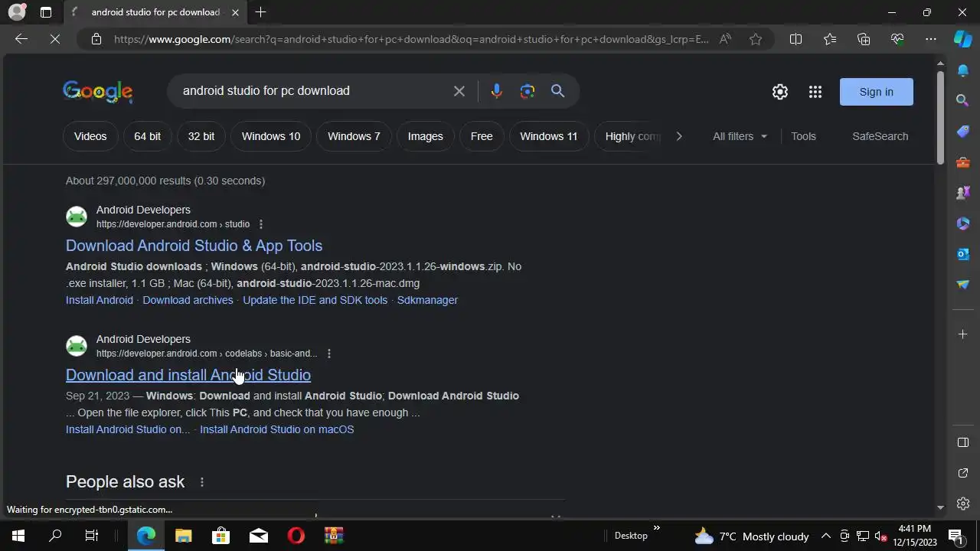The width and height of the screenshot is (980, 551).
Task: Go back to the previous page
Action: (21, 39)
